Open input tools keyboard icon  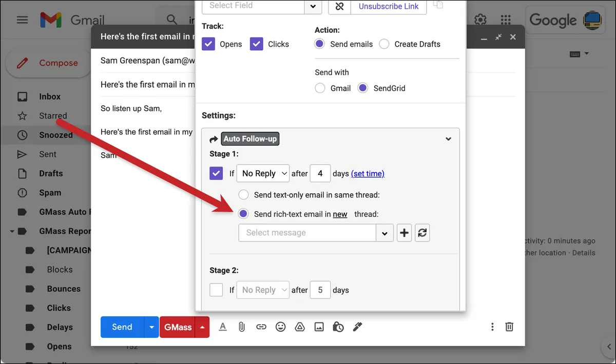[x=575, y=54]
